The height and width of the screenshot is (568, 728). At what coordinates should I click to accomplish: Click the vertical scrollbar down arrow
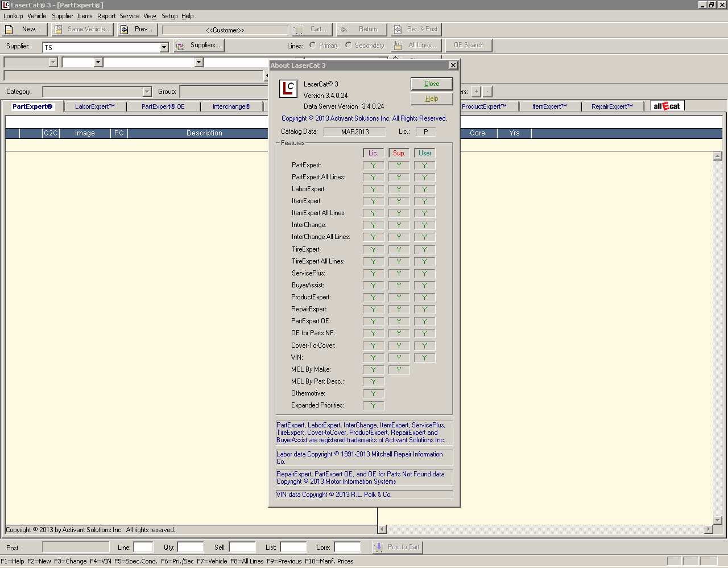[x=717, y=520]
